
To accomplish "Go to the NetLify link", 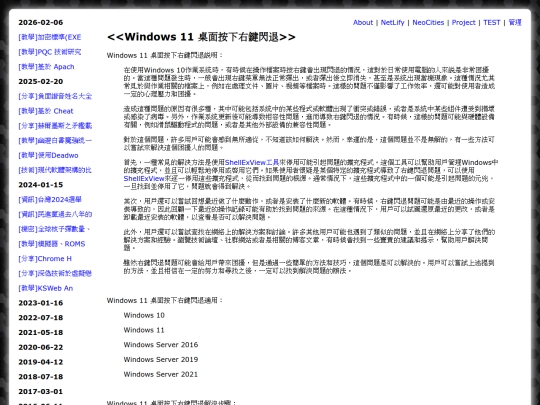I will tap(392, 22).
